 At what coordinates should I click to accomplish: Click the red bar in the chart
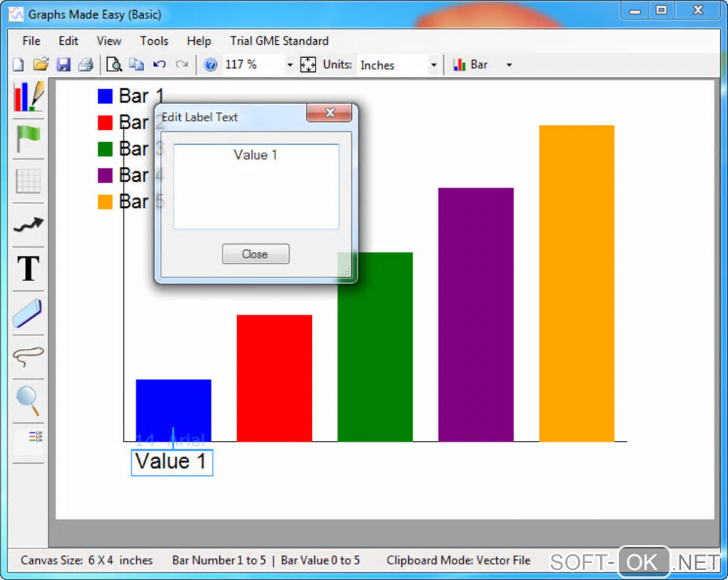(x=274, y=378)
